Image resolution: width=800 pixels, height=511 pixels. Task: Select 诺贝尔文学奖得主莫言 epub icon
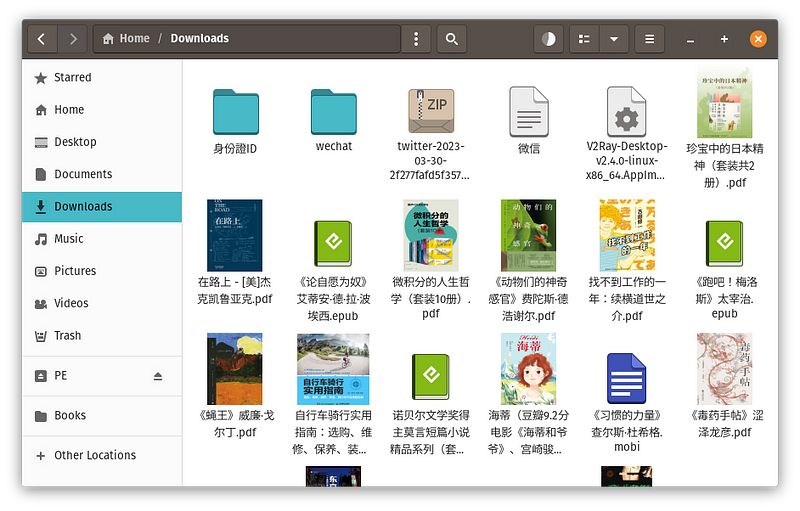click(431, 377)
